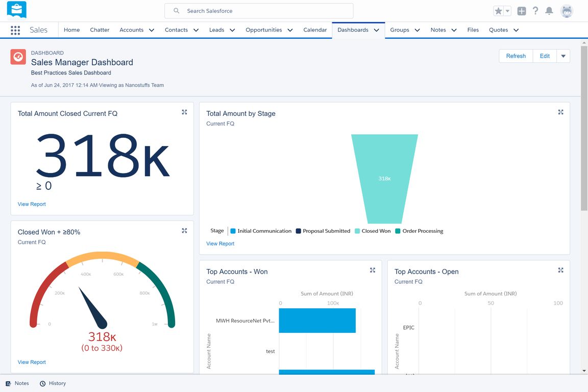Open the Notifications bell
This screenshot has width=588, height=392.
coord(549,11)
